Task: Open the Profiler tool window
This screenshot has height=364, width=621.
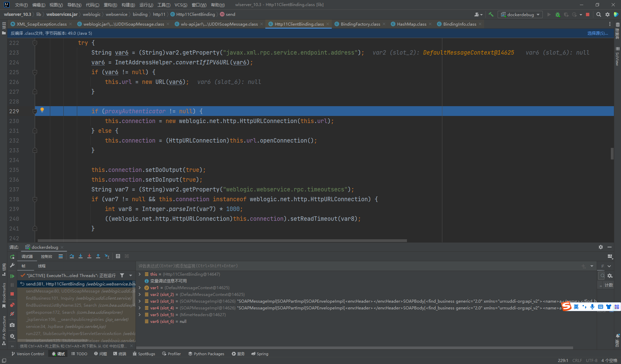Action: (x=171, y=354)
